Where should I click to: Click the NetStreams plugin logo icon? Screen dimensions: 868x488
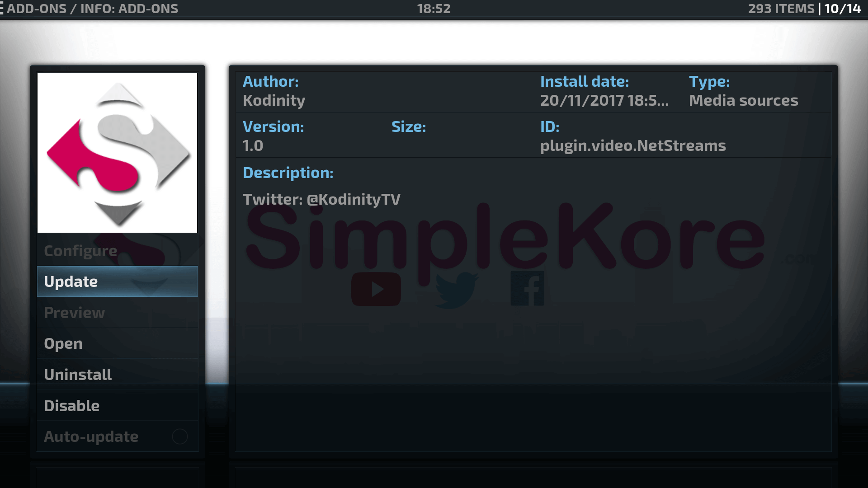(117, 153)
